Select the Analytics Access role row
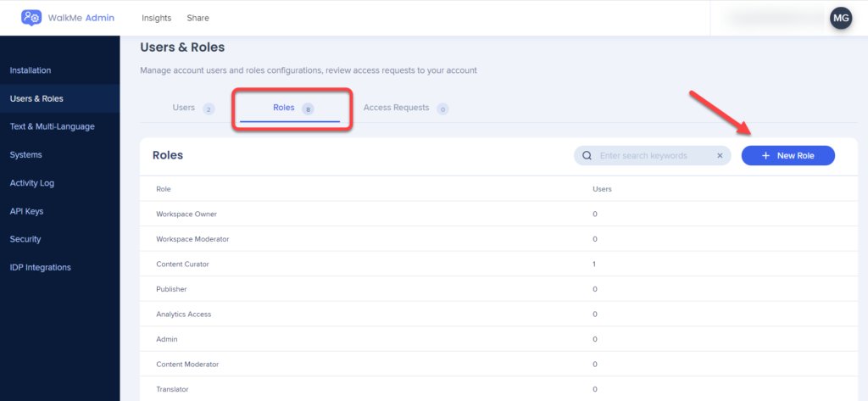Screen dimensions: 868x401 click(498, 314)
